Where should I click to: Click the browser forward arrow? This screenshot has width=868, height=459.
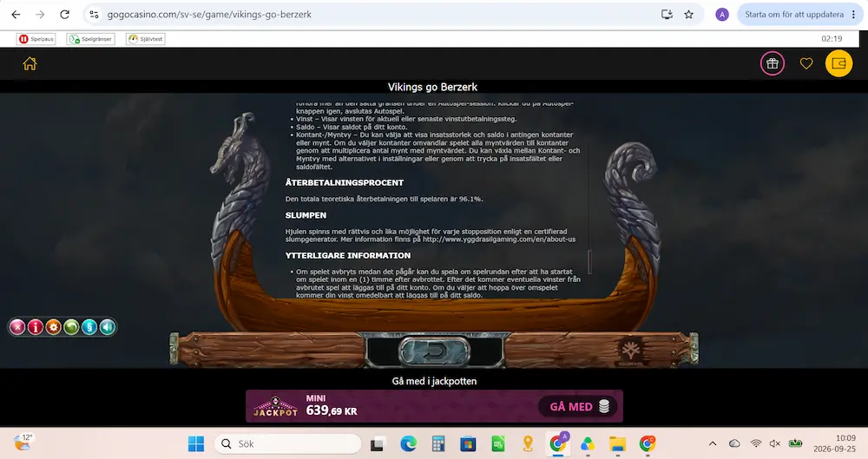pyautogui.click(x=40, y=15)
